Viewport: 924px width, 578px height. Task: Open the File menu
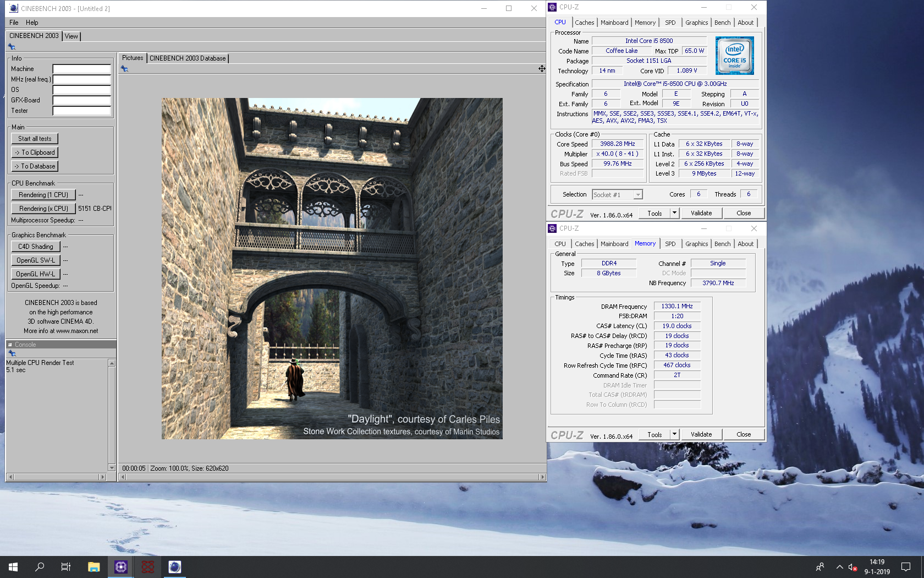tap(14, 23)
